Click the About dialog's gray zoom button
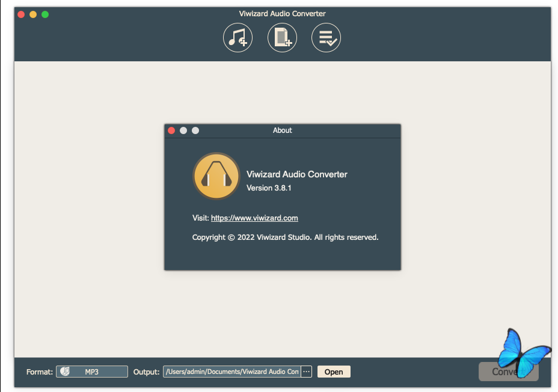 pos(195,130)
